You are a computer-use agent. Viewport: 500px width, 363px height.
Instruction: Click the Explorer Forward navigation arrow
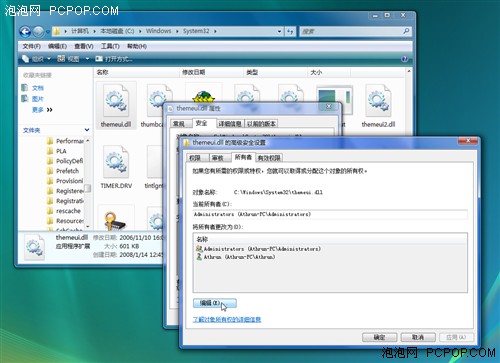pos(38,32)
